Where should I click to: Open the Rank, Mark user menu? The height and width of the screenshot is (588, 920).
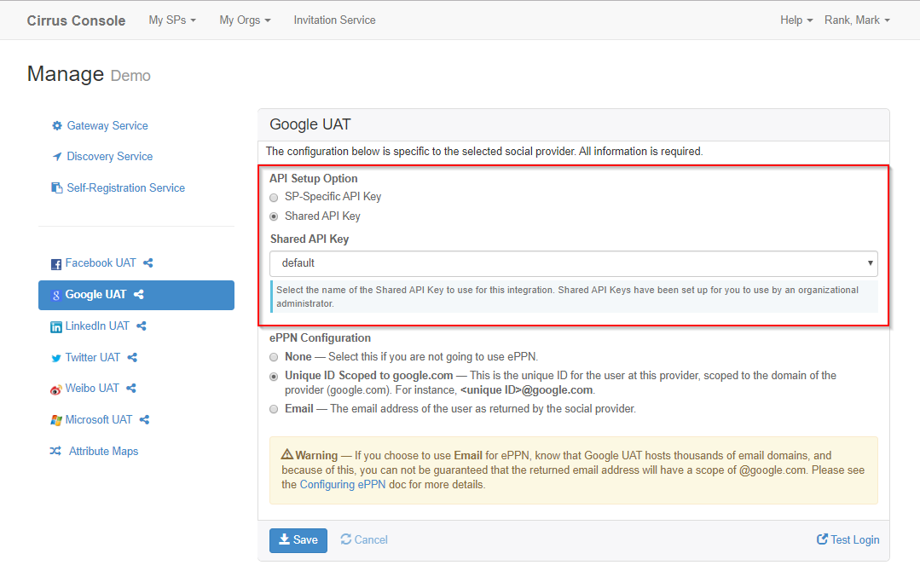click(x=857, y=20)
